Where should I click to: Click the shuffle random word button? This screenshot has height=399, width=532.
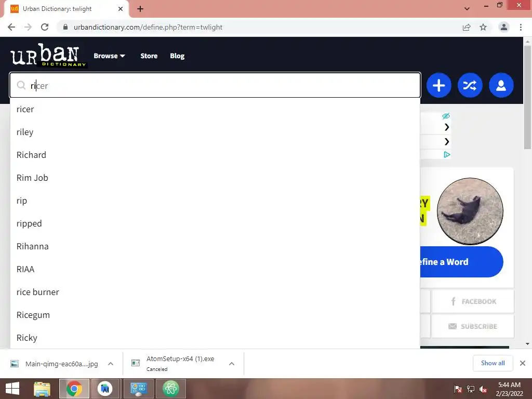click(470, 85)
